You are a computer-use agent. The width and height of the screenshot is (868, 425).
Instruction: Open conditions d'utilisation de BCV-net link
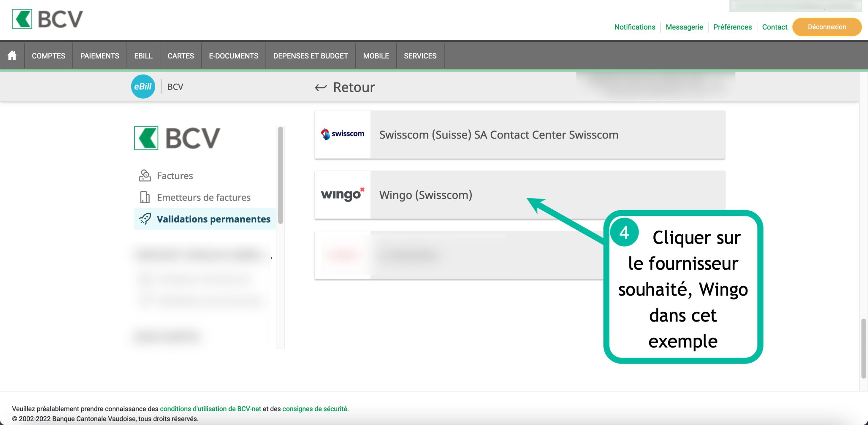tap(210, 409)
